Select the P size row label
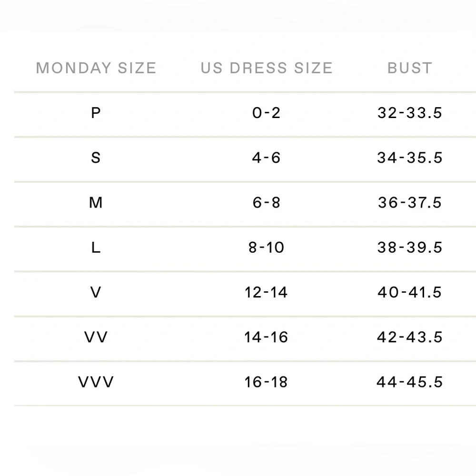476x476 pixels. (96, 113)
